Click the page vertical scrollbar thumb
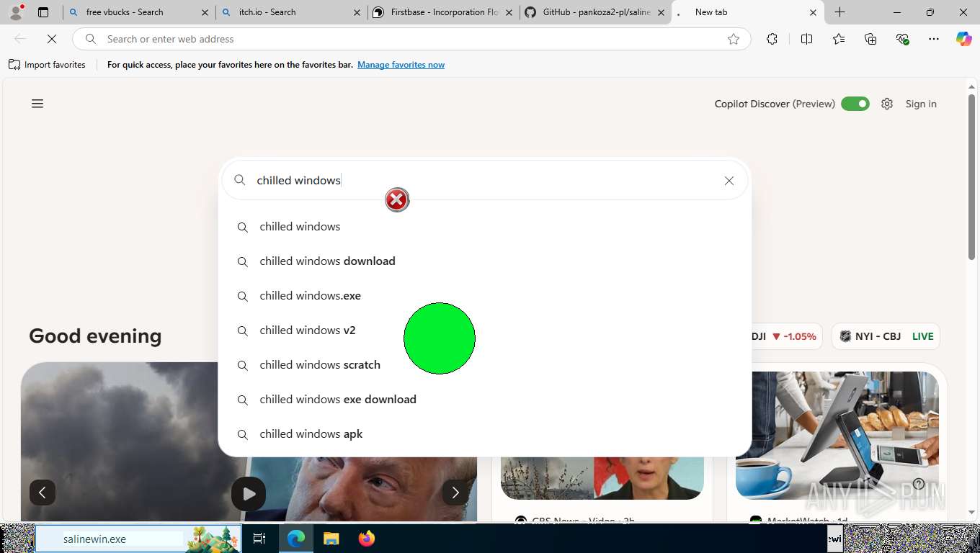980x553 pixels. pos(971,177)
